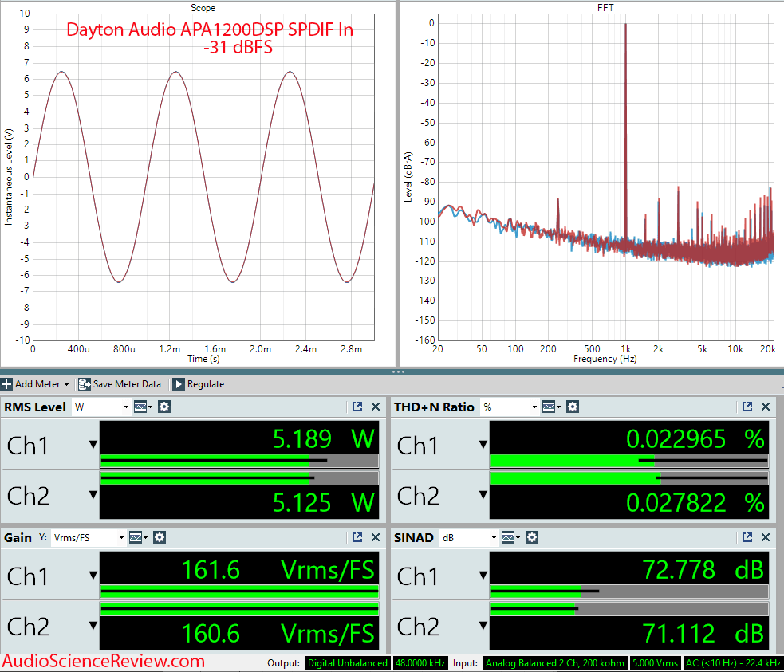Open SINAD graph view icon
The image size is (784, 672).
pos(510,537)
